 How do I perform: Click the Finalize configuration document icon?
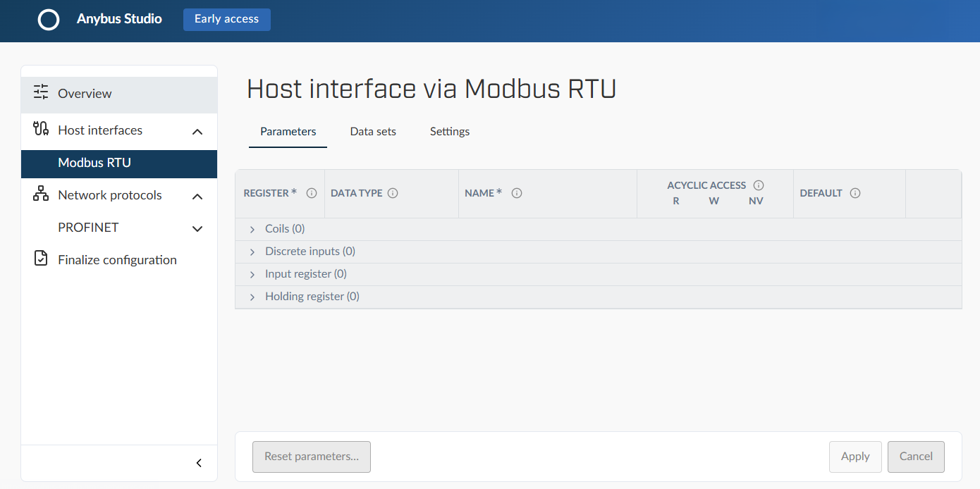[41, 259]
